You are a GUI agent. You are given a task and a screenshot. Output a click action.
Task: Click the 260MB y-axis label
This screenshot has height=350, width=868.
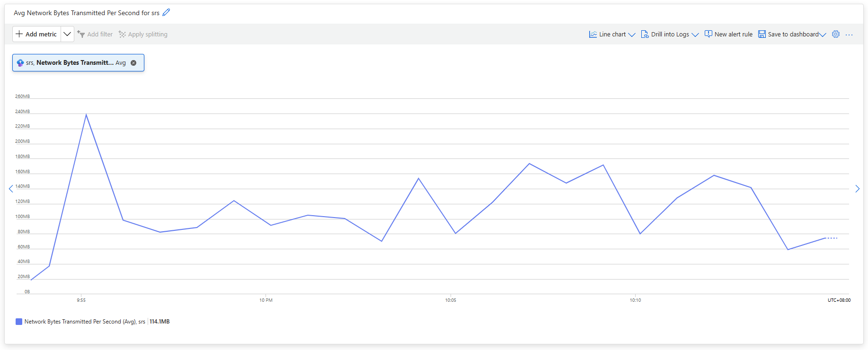click(22, 96)
